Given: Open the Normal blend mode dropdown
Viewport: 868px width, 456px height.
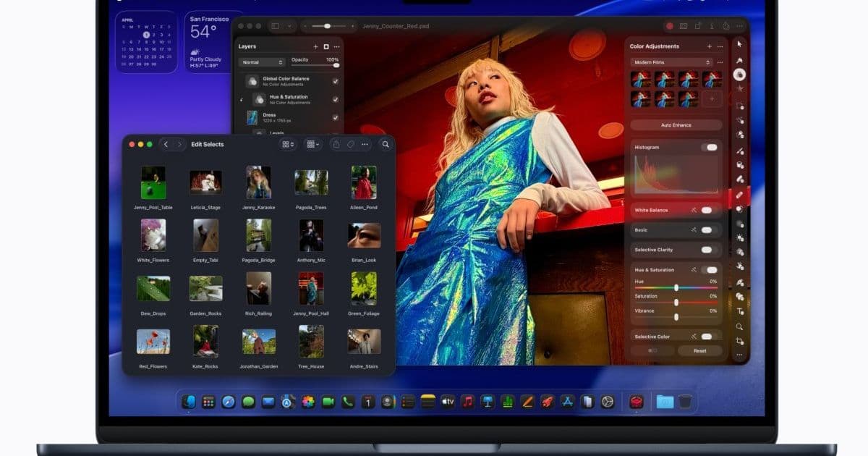Looking at the screenshot, I should pos(262,62).
